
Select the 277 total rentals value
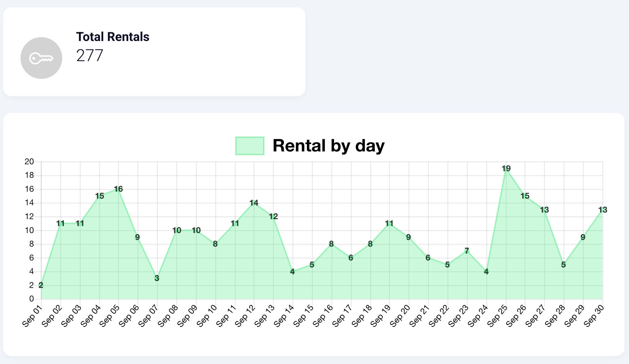90,56
